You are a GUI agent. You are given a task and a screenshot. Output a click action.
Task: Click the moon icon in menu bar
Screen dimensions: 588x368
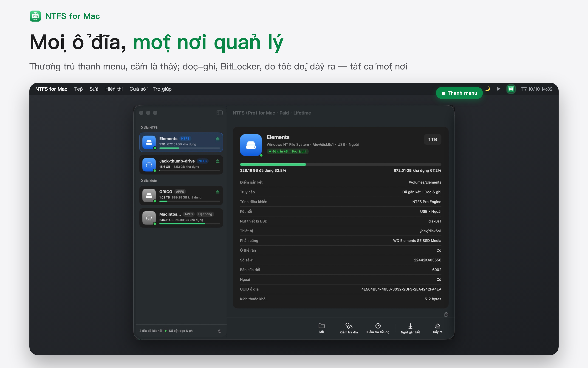pos(487,89)
